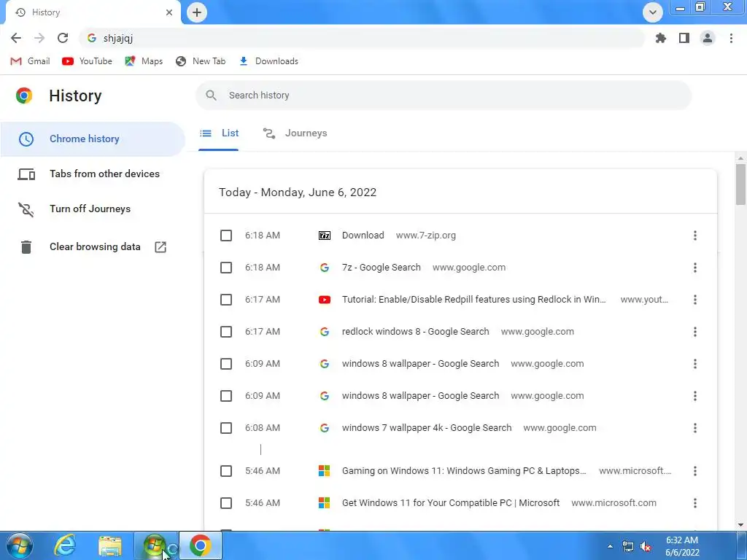Open more actions for Get Windows 11 entry
This screenshot has width=747, height=560.
click(695, 503)
